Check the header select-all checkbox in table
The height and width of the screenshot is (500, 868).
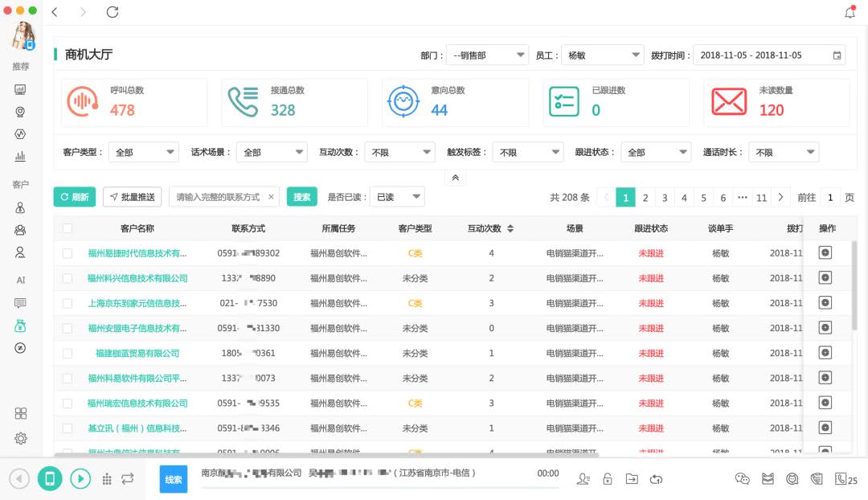(68, 227)
